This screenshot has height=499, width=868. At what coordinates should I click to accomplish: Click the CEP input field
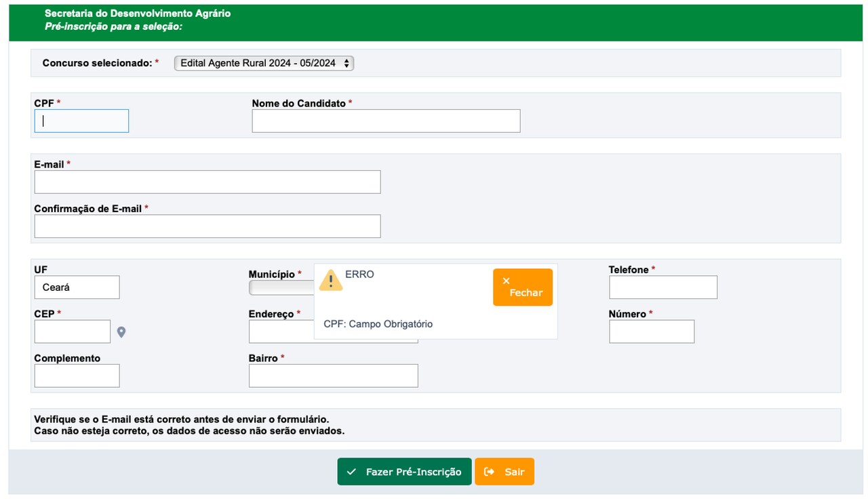tap(73, 332)
